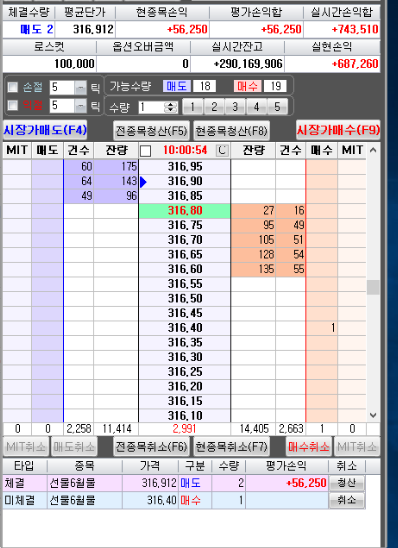This screenshot has width=398, height=548.
Task: Click the order book scrollbar thumb
Action: tap(373, 287)
